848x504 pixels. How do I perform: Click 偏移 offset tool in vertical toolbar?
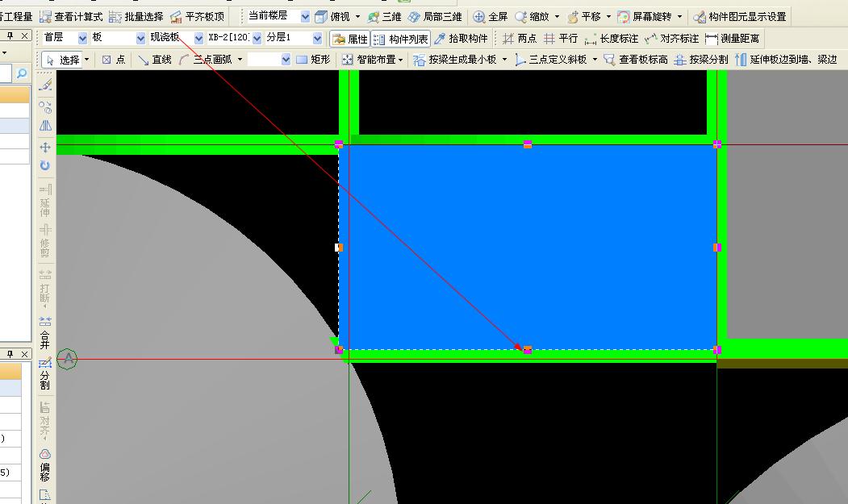(x=45, y=465)
